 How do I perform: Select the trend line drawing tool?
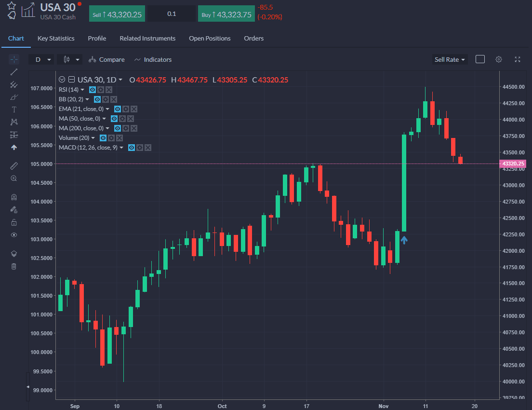coord(14,71)
